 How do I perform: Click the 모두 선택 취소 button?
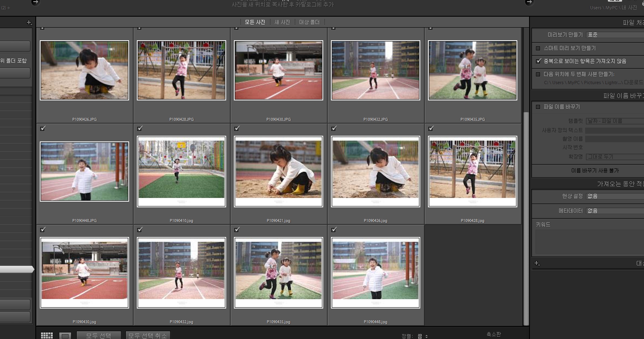148,335
